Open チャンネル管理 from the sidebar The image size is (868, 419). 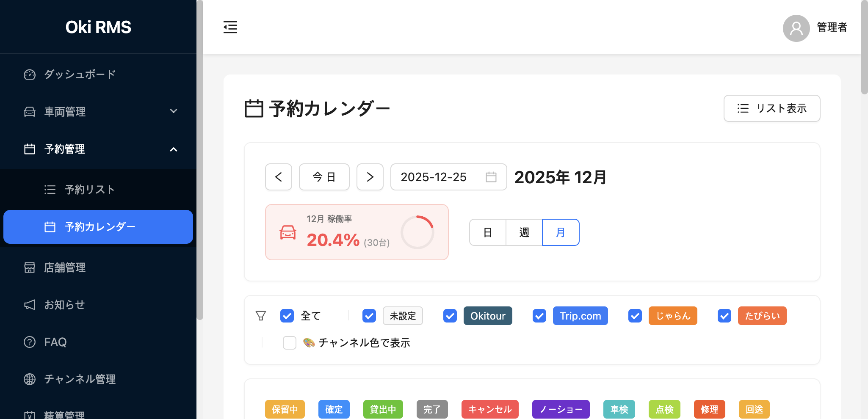point(80,379)
